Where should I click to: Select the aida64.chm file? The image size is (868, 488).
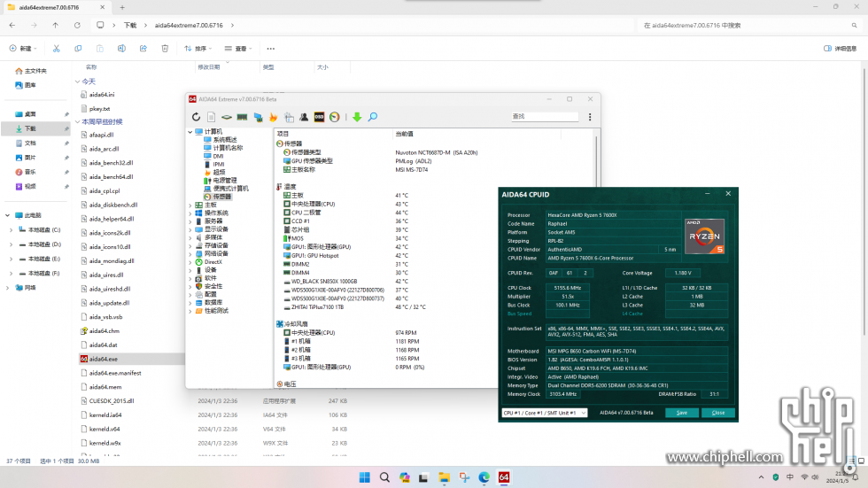click(105, 331)
